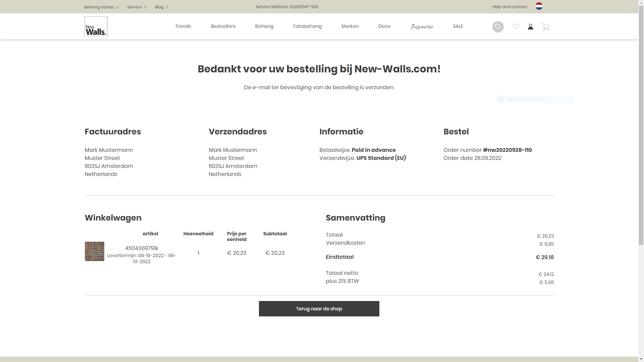Click the Terug naar de shop button
The height and width of the screenshot is (362, 644).
coord(319,309)
